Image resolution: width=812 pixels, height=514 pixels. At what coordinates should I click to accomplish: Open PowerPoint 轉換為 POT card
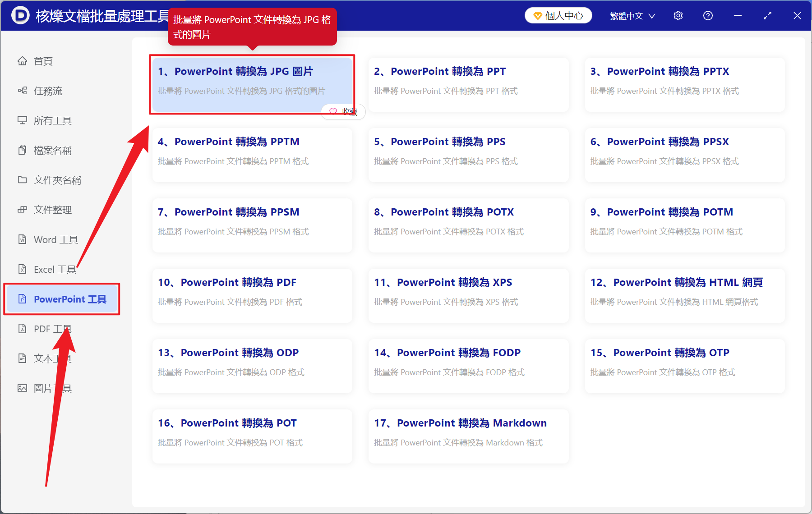252,436
